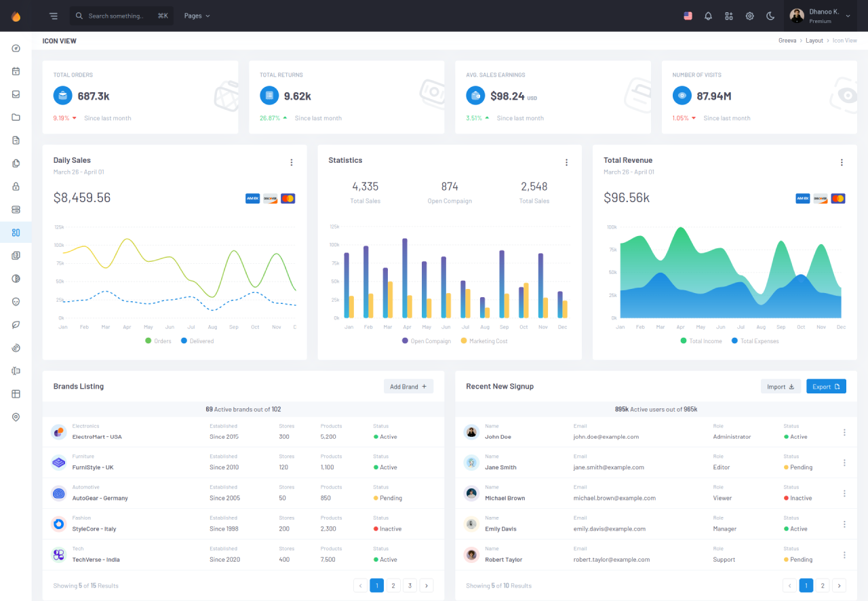868x601 pixels.
Task: Click the Export button
Action: pos(826,387)
